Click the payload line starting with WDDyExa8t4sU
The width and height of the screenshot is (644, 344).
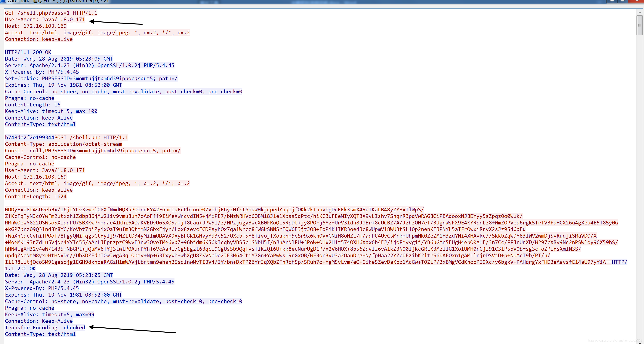pos(214,210)
